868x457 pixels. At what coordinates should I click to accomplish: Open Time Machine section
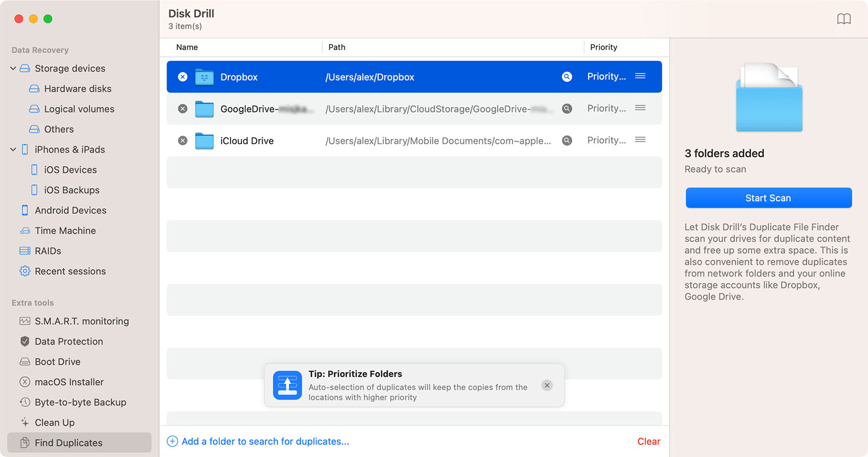65,231
